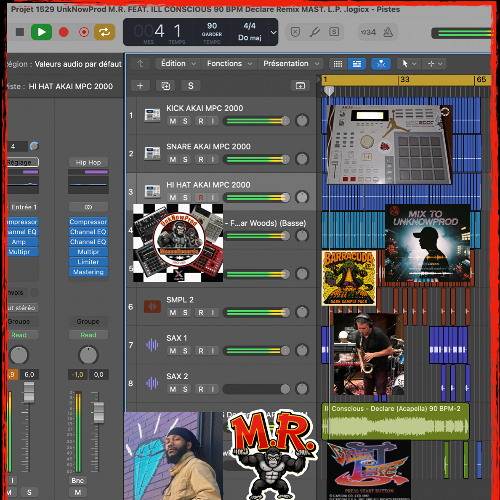Mute the KICK AKAI MPC 2000 track
The image size is (500, 500).
click(173, 121)
